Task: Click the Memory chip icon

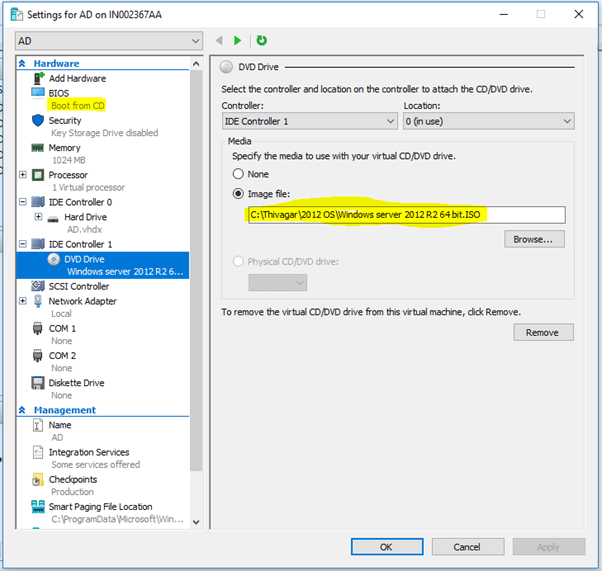Action: [38, 148]
